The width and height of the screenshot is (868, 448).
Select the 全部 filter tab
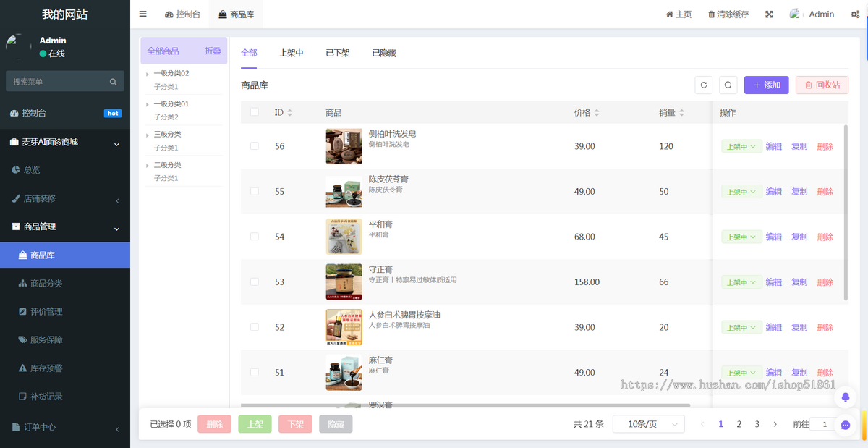click(249, 53)
